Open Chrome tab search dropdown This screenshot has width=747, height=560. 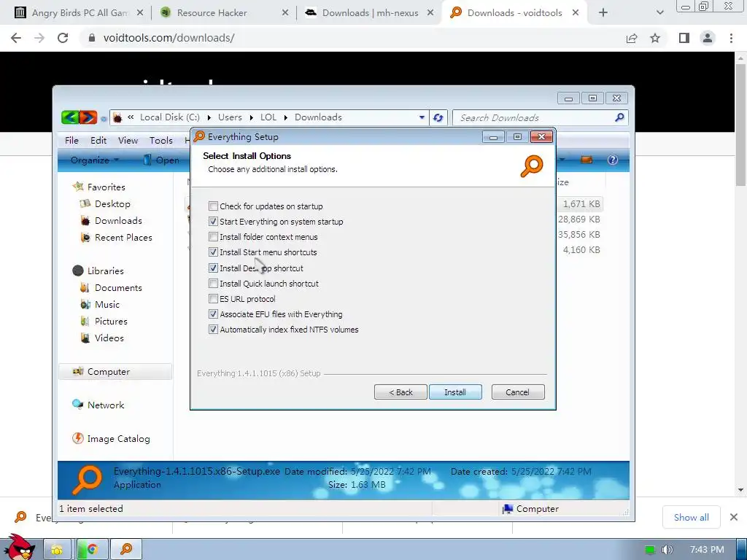(659, 13)
